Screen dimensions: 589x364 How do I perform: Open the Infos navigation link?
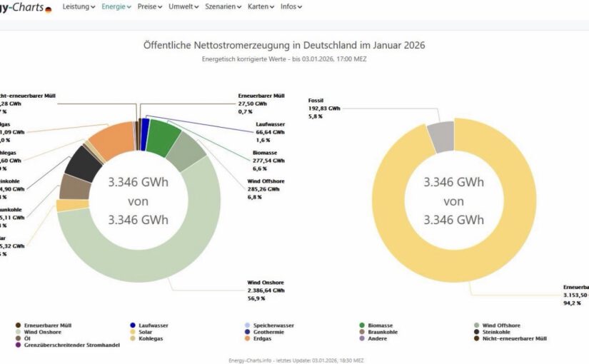(291, 6)
